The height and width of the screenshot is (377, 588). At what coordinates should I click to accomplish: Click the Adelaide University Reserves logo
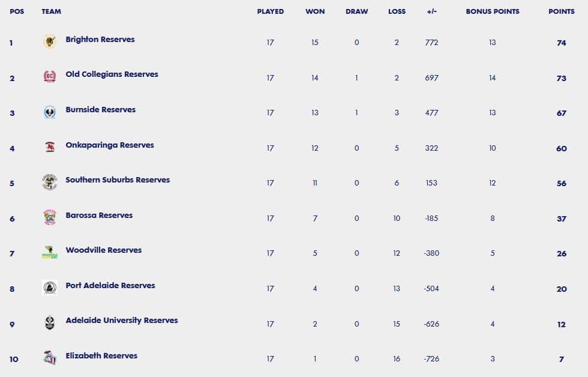[49, 322]
